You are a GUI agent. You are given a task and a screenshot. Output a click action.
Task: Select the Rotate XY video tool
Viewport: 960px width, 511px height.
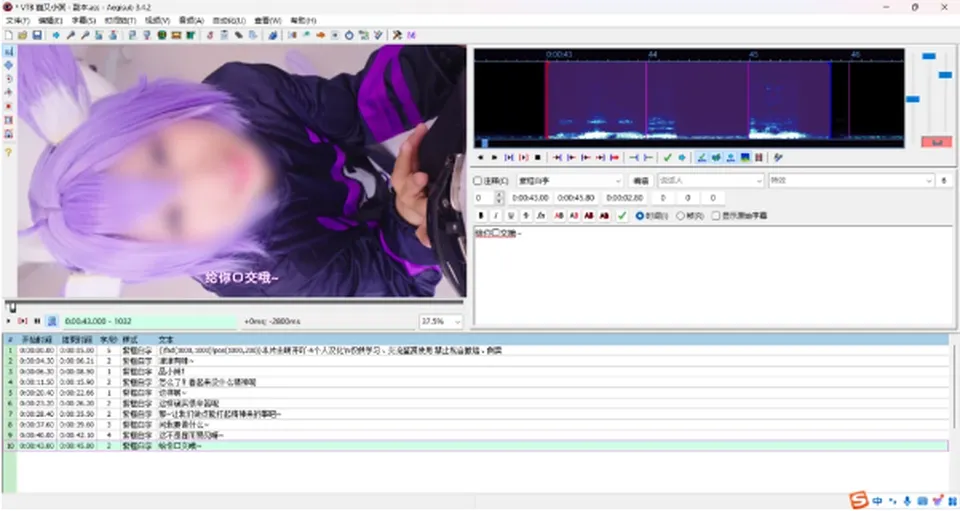pyautogui.click(x=9, y=92)
